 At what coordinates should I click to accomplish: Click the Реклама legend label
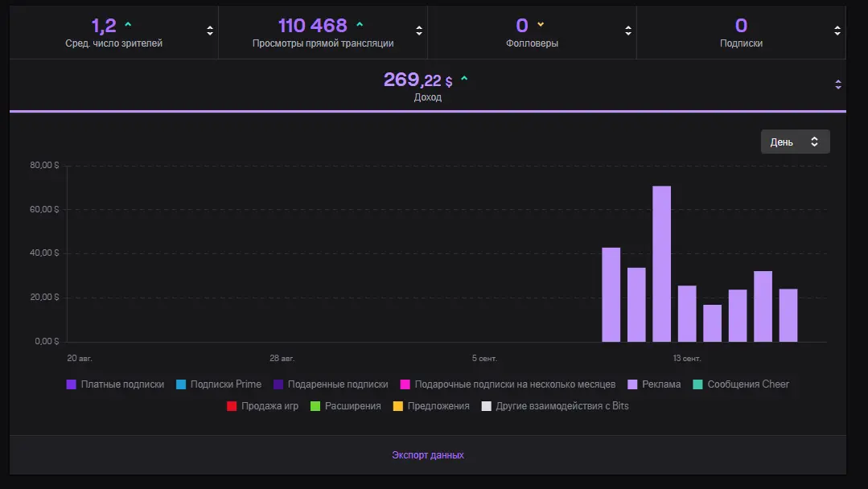pos(661,384)
